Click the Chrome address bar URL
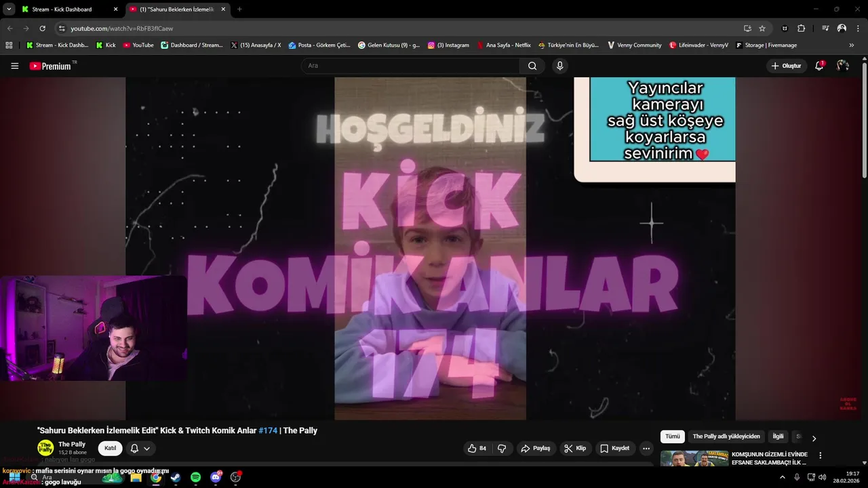Screen dimensions: 868x488 [x=122, y=28]
